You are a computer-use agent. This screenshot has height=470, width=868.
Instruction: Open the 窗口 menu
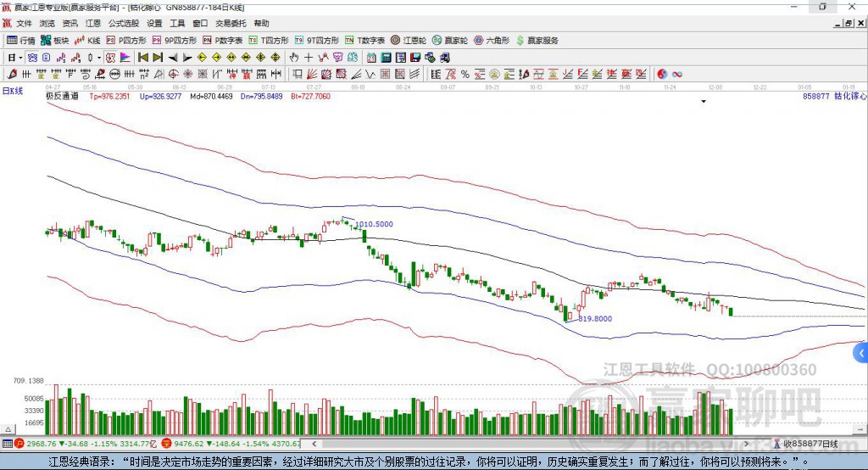point(200,23)
